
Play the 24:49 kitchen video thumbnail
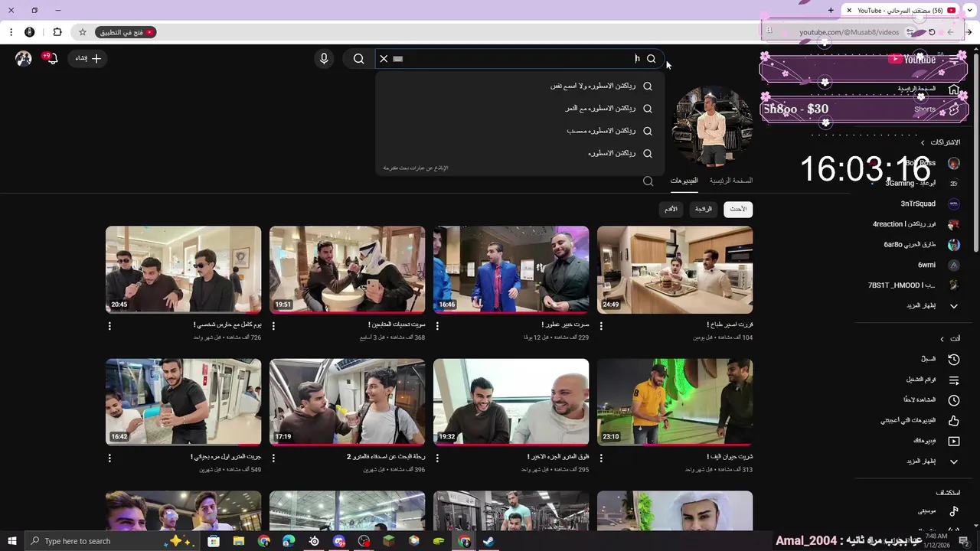[x=675, y=270]
